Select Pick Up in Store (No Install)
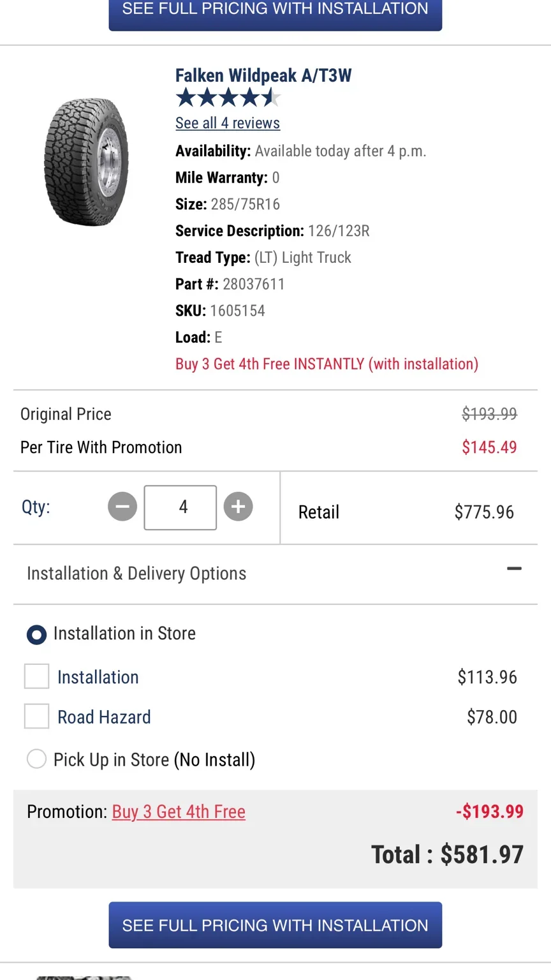Screen dimensions: 551x980 [x=36, y=759]
